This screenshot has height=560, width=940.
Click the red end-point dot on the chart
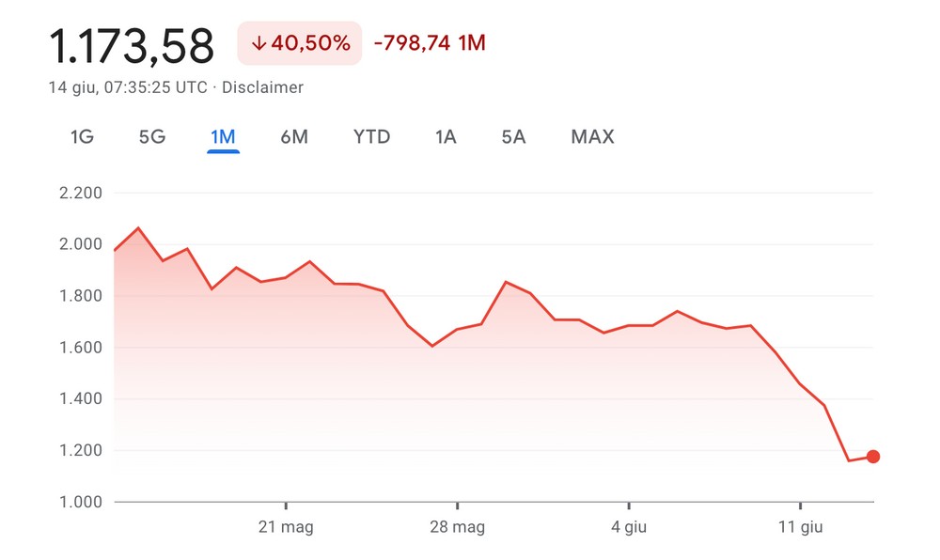click(873, 457)
